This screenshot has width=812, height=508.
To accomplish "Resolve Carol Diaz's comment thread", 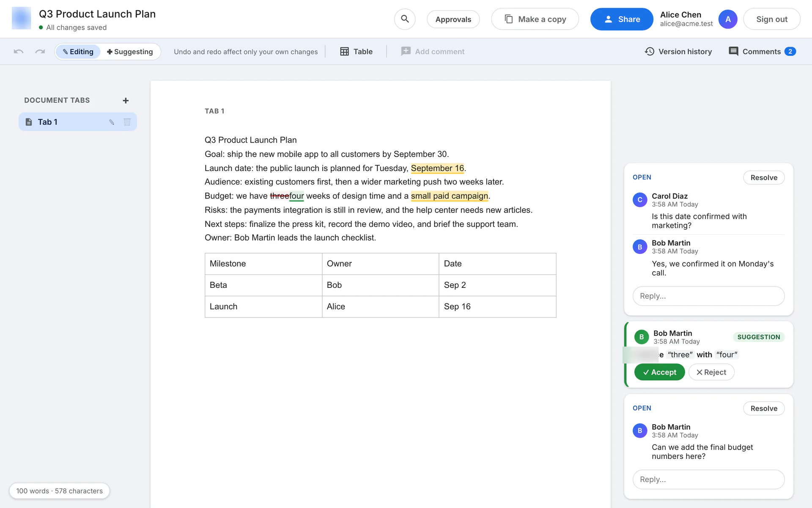I will [x=764, y=178].
